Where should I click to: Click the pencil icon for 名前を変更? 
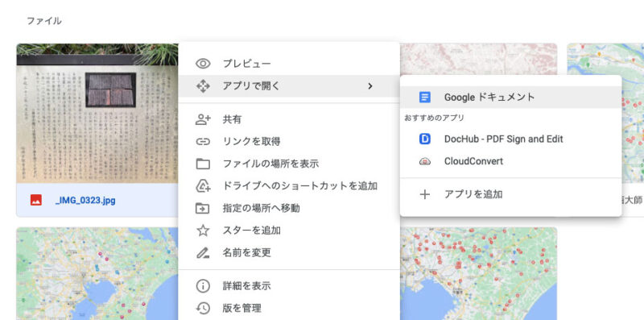pyautogui.click(x=203, y=252)
